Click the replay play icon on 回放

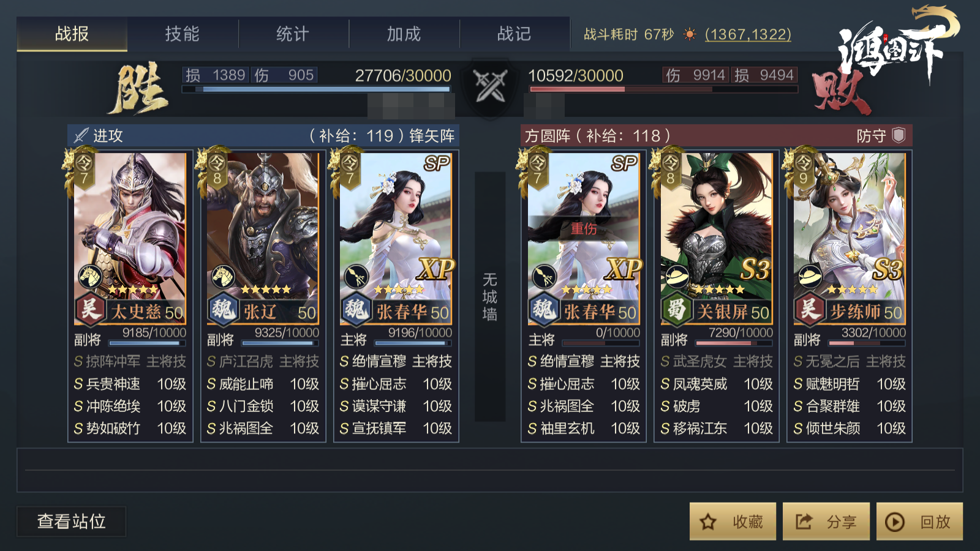pos(895,522)
